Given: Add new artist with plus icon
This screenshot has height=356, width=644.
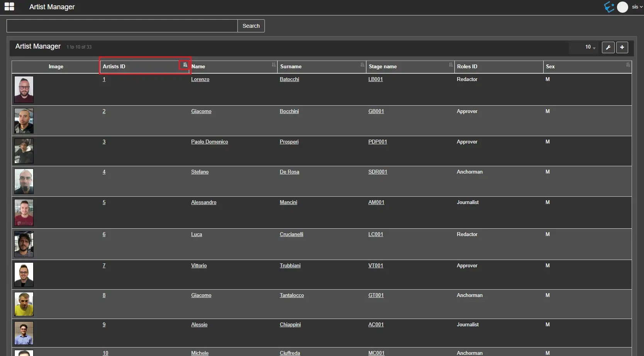Looking at the screenshot, I should point(622,47).
